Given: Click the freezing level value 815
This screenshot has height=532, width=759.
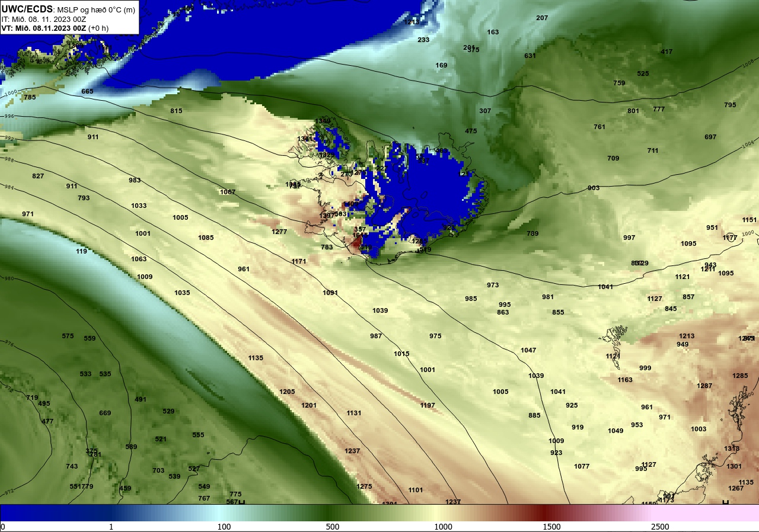Looking at the screenshot, I should tap(176, 111).
